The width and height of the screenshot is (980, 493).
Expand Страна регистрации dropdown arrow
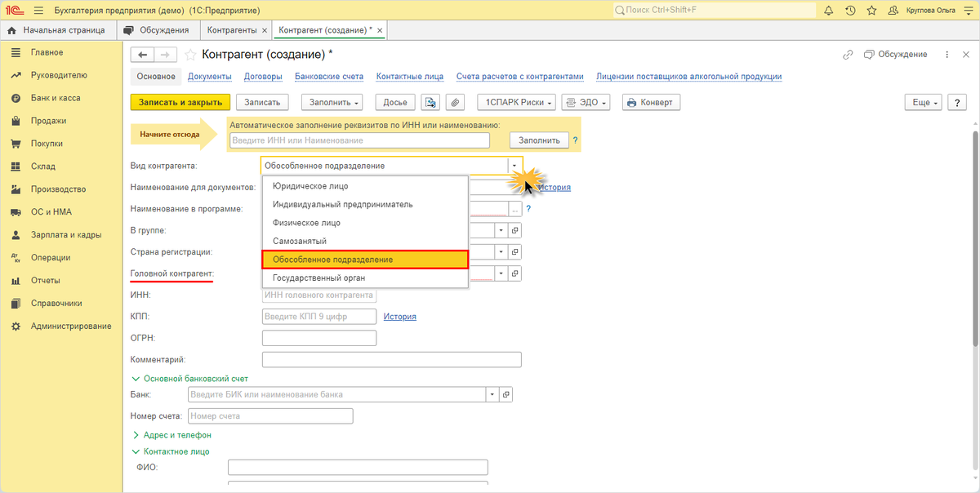coord(502,252)
